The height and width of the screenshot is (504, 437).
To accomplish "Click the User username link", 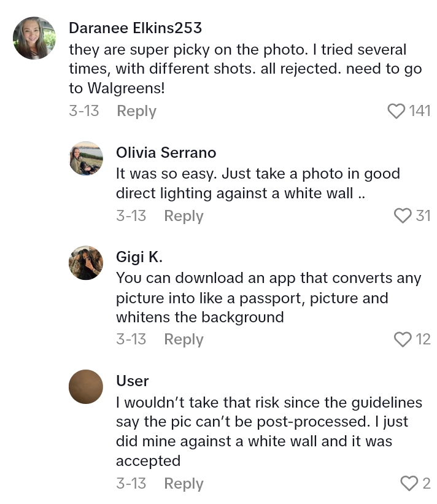I will 132,381.
